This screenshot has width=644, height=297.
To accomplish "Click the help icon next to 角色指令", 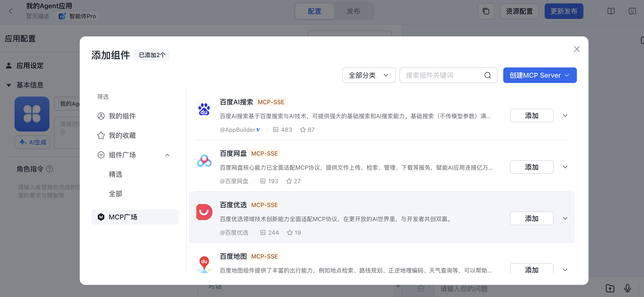I will (x=49, y=169).
